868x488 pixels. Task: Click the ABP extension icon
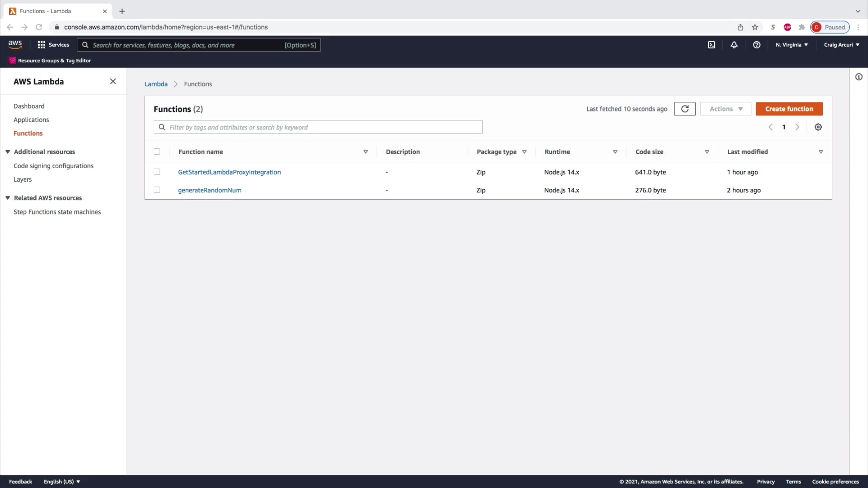click(x=788, y=27)
